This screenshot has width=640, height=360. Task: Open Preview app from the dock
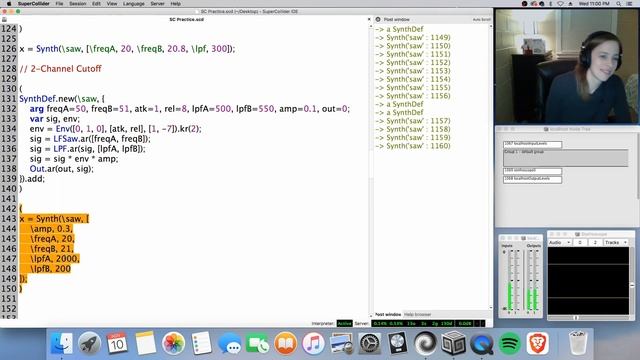[x=341, y=343]
